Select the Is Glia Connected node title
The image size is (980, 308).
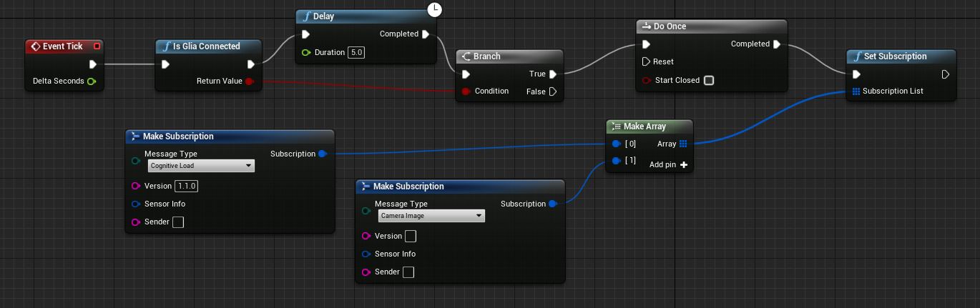[206, 46]
